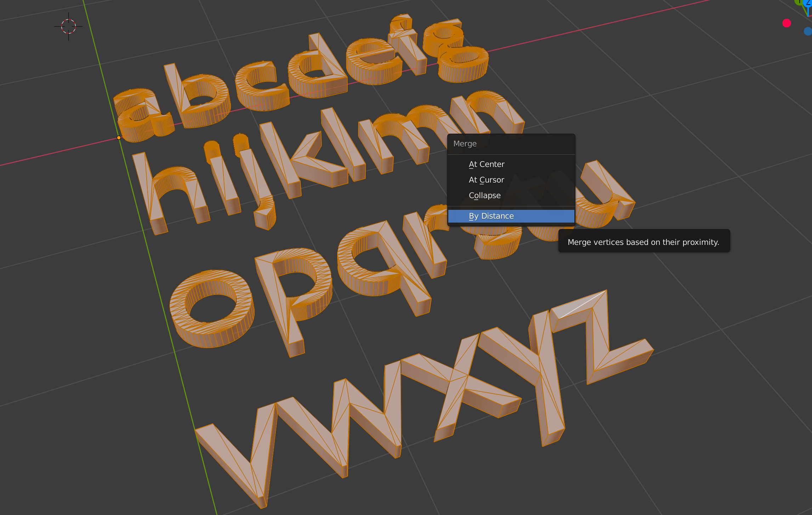The height and width of the screenshot is (515, 812).
Task: Choose At Cursor merge option
Action: 486,180
